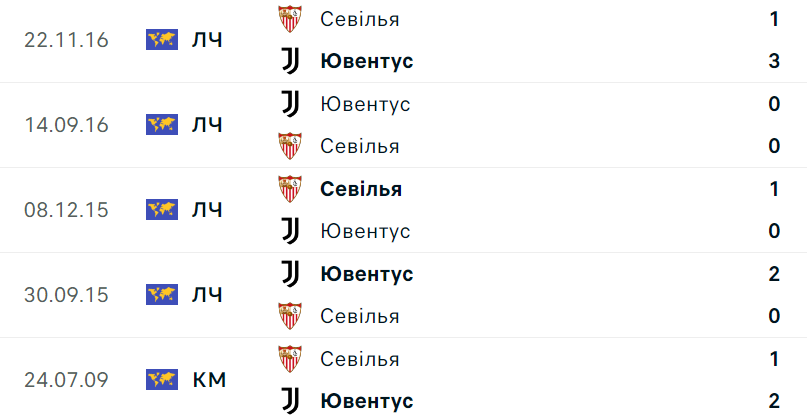807x420 pixels.
Task: Click competition flag icon for 24.07.09 match
Action: pyautogui.click(x=161, y=380)
